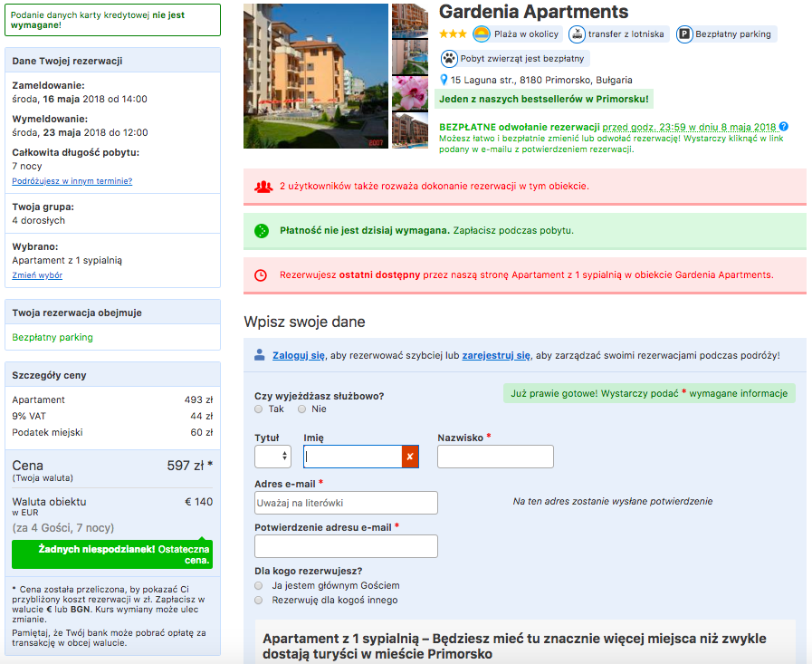Choose Ja jestem głównym Gościem option
Screen dimensions: 812x664
pyautogui.click(x=258, y=586)
